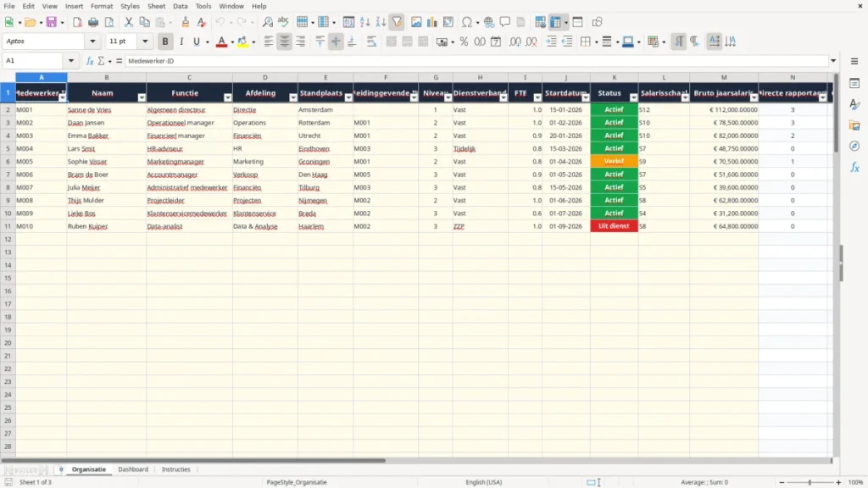Click the Print icon
This screenshot has height=488, width=868.
pyautogui.click(x=93, y=22)
